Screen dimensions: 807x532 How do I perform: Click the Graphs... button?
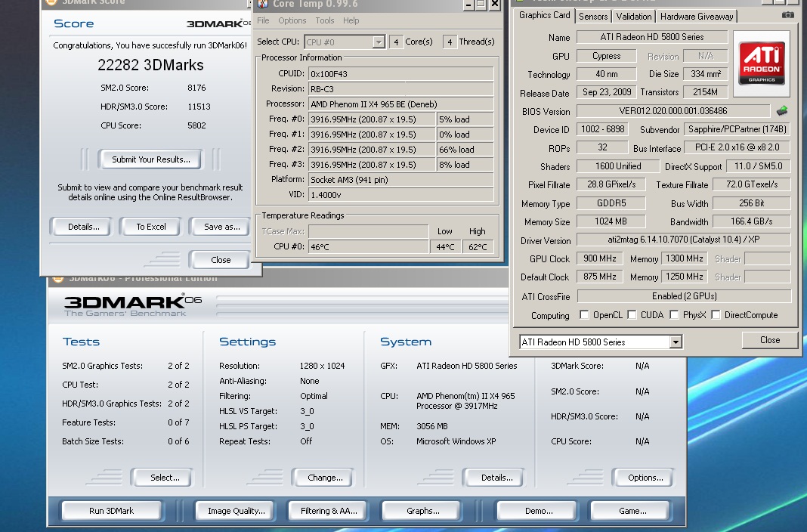(422, 511)
